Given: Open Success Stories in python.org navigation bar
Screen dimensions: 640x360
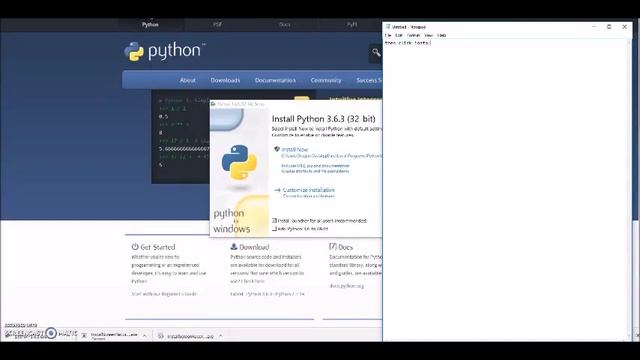Looking at the screenshot, I should click(x=369, y=80).
